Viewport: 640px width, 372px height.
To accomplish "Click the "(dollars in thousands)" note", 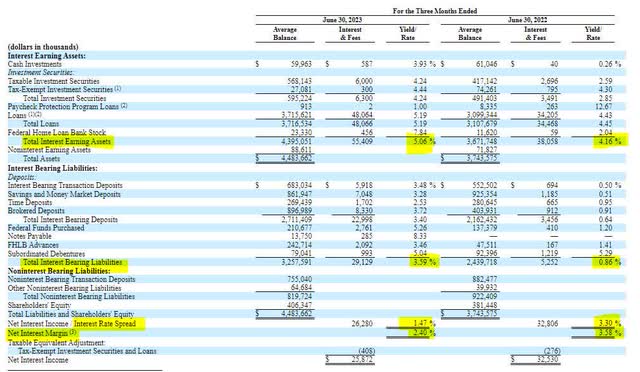I will point(43,47).
